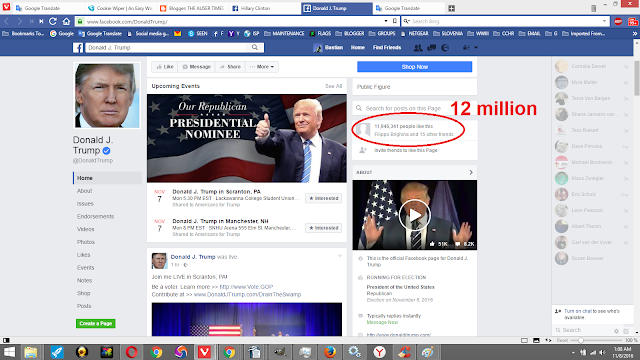The image size is (640, 360).
Task: Go to browser home page icon
Action: tap(67, 21)
